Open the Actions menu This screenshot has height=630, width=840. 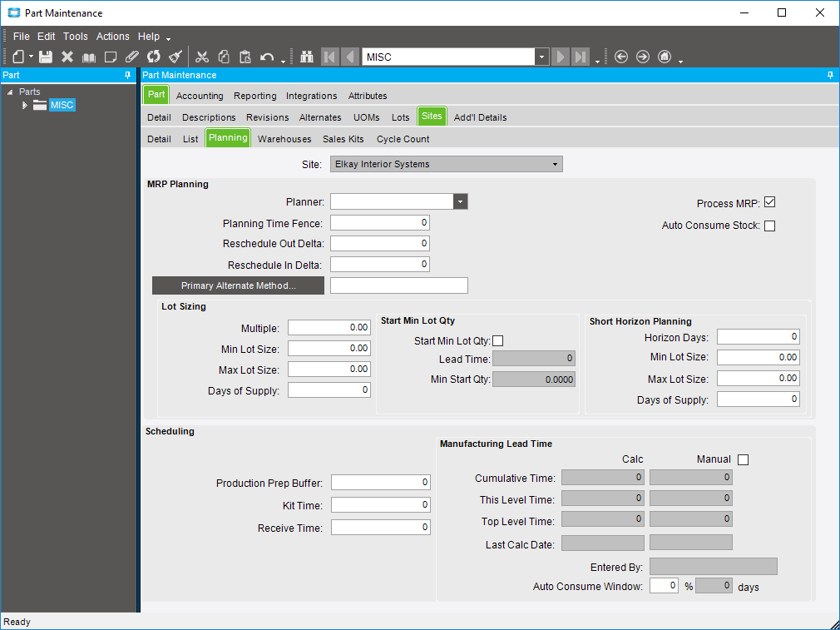112,37
